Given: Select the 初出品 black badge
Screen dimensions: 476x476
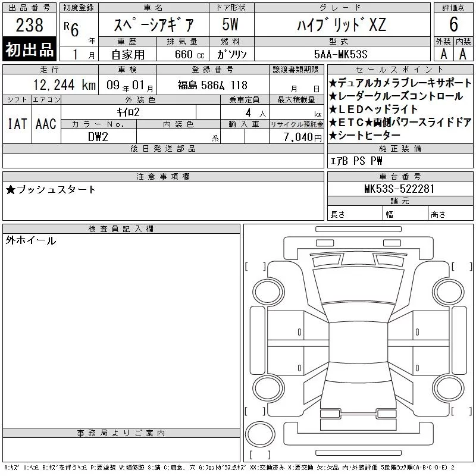Looking at the screenshot, I should coord(29,49).
